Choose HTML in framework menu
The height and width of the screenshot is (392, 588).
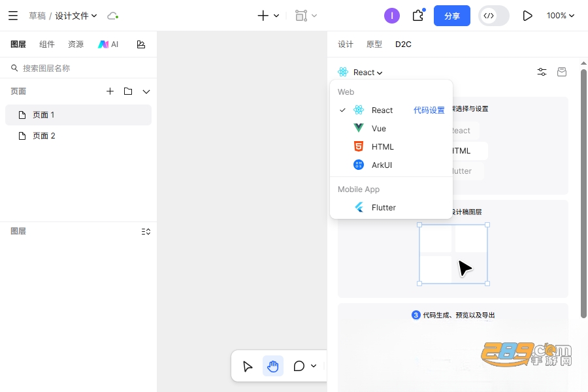[x=391, y=146]
